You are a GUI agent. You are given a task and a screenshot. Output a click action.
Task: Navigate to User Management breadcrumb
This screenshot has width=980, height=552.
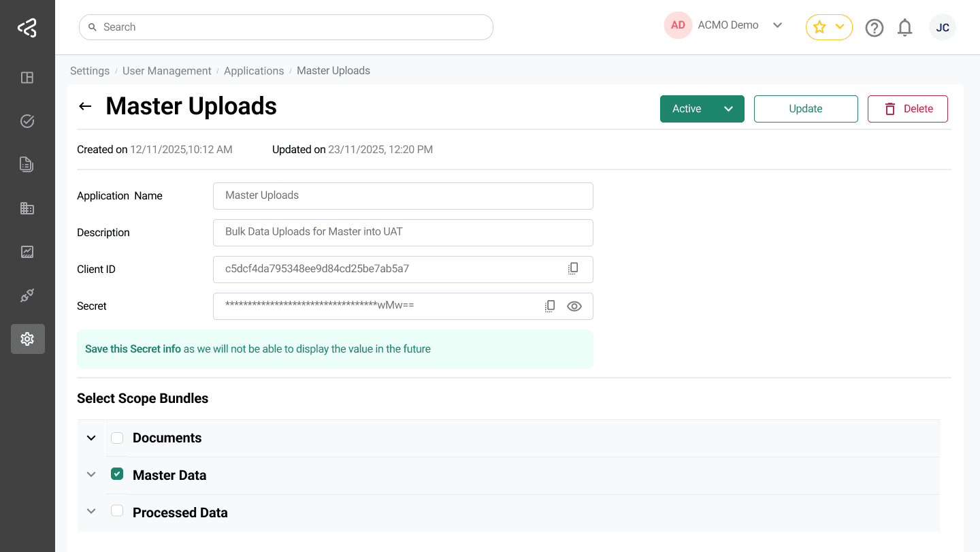(167, 70)
